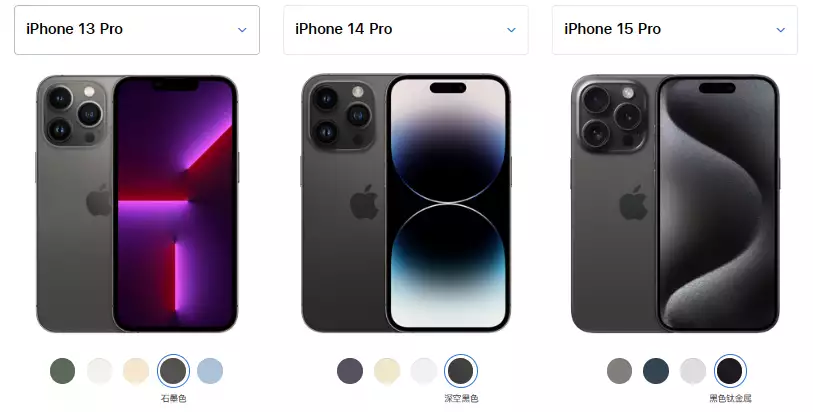Click the iPhone 13 Pro product image

[x=137, y=204]
